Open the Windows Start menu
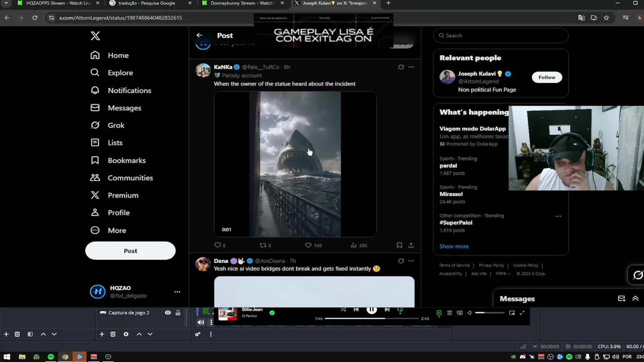 coord(7,356)
